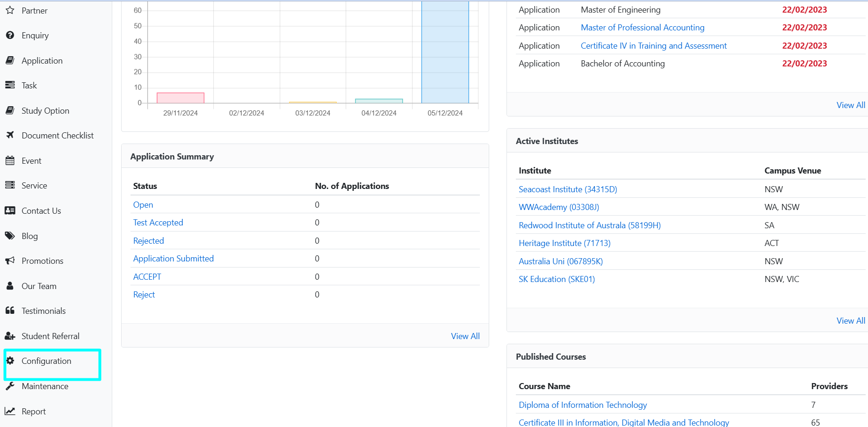Click the Enquiry question mark icon

pos(10,35)
